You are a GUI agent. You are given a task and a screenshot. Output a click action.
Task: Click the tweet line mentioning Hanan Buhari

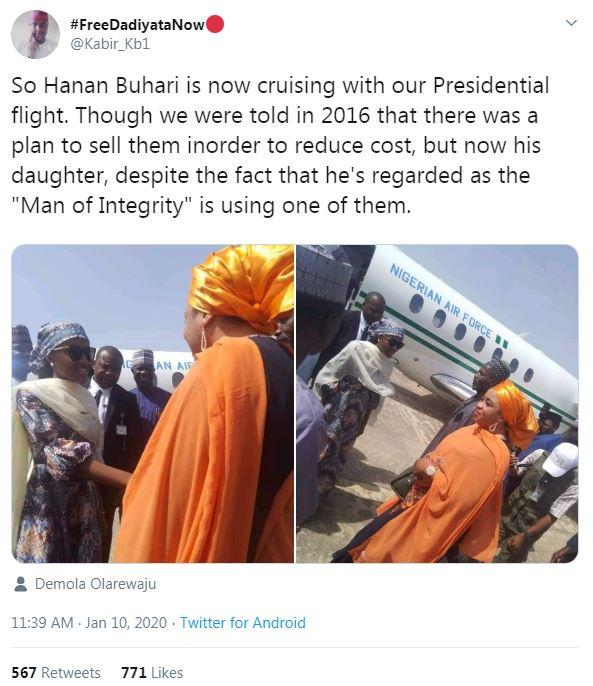coord(280,86)
